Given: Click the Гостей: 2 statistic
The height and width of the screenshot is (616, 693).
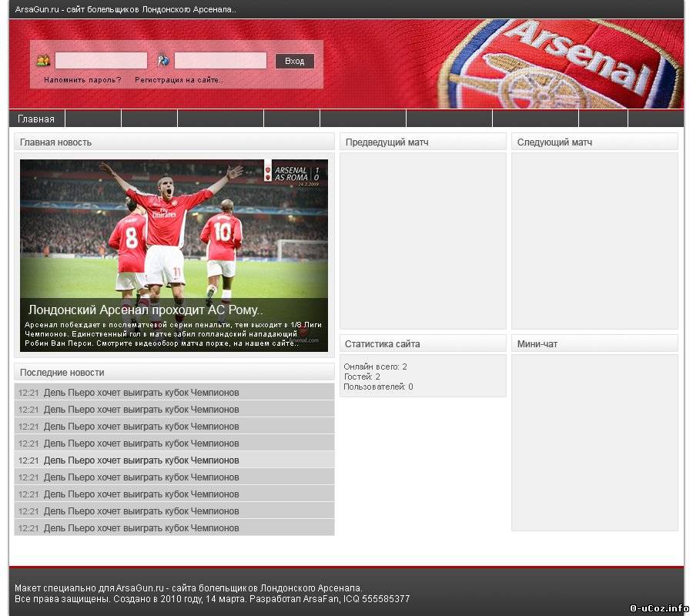Looking at the screenshot, I should click(362, 377).
